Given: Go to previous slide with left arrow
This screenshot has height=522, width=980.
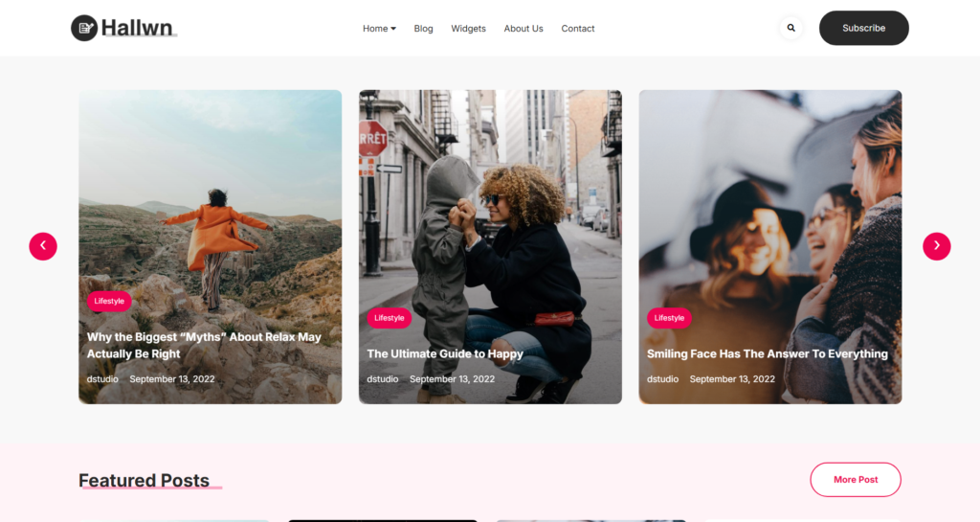Looking at the screenshot, I should 43,246.
